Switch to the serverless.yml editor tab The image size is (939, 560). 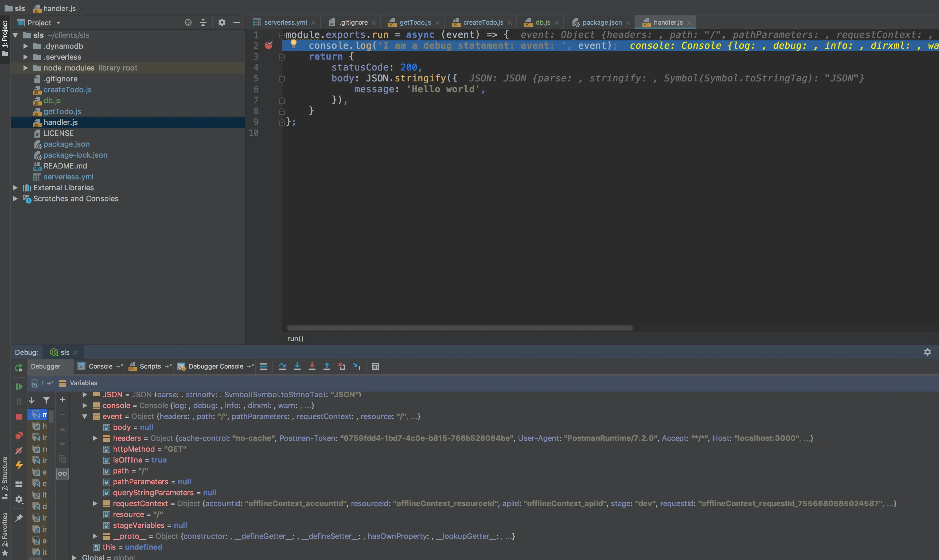click(285, 23)
